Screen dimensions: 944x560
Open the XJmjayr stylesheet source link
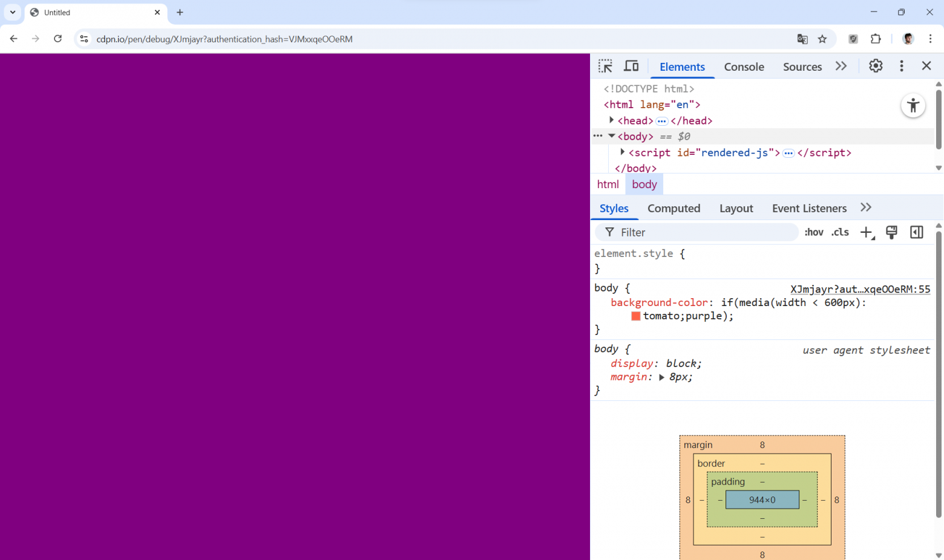coord(860,289)
